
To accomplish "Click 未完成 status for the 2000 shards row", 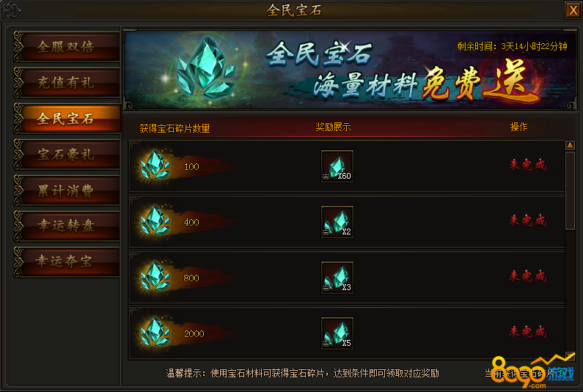I will pyautogui.click(x=527, y=331).
